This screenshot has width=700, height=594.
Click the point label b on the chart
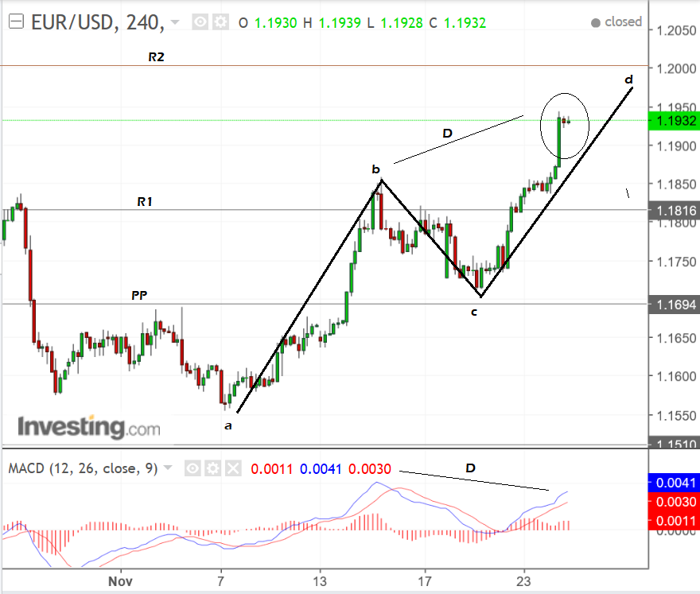point(376,169)
